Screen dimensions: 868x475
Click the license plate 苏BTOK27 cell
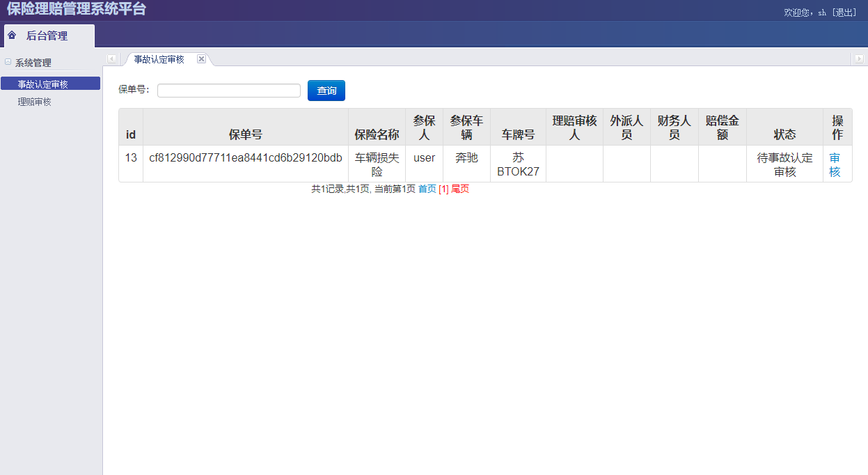click(518, 164)
